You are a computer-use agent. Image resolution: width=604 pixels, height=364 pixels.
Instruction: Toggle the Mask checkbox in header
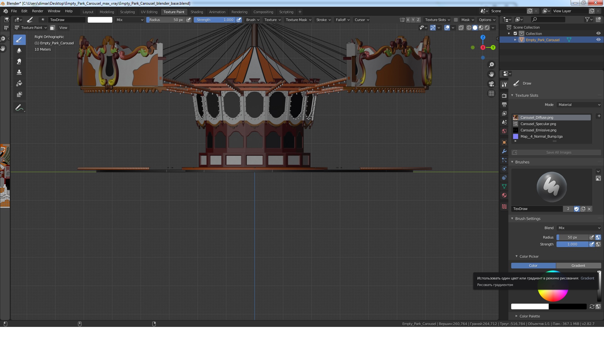[x=456, y=20]
